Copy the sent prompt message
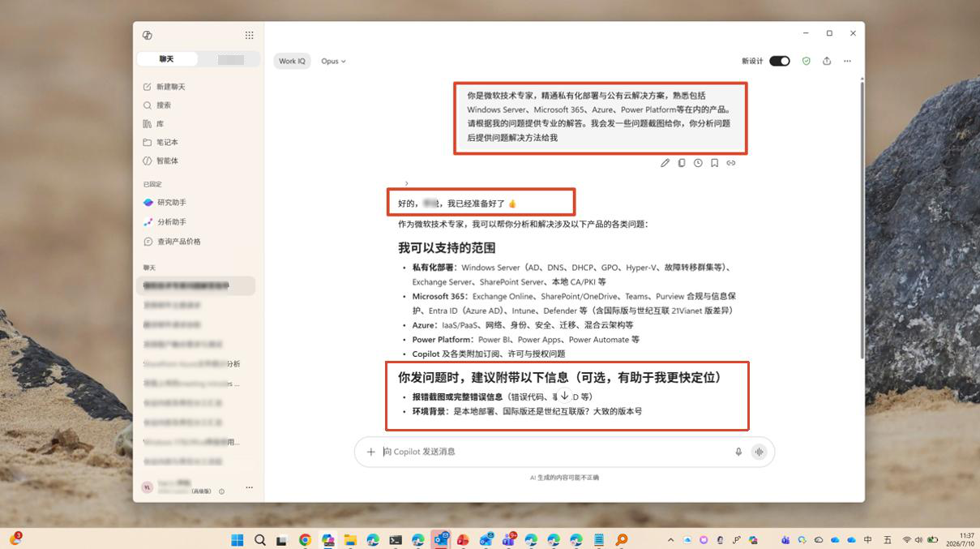 coord(682,163)
